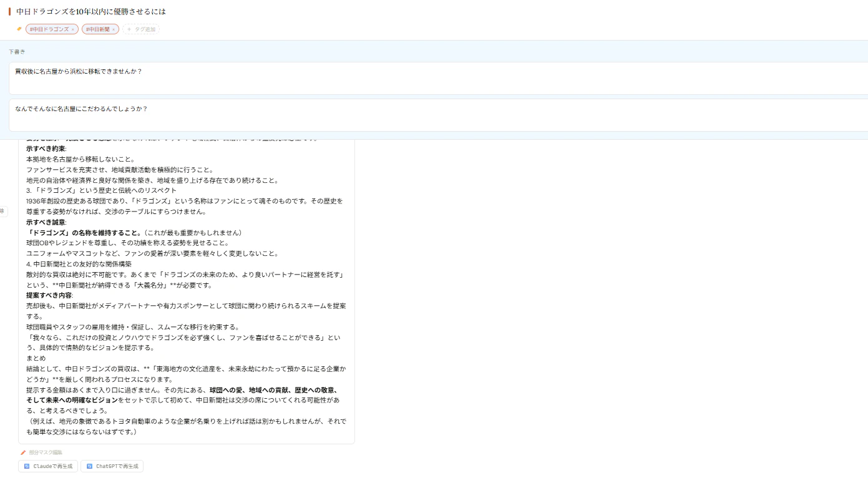Click the line starting 球団職員やスタッフの雇用を維持
Viewport: 868px width, 483px height.
click(x=133, y=327)
